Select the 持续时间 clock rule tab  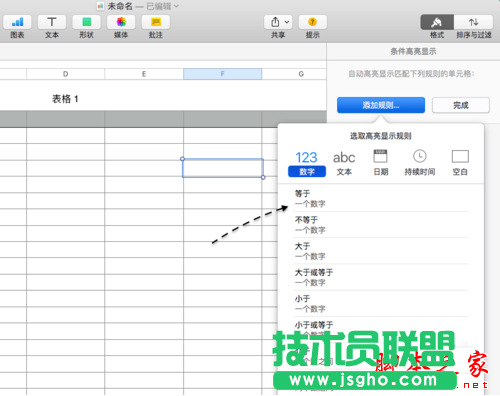(420, 163)
